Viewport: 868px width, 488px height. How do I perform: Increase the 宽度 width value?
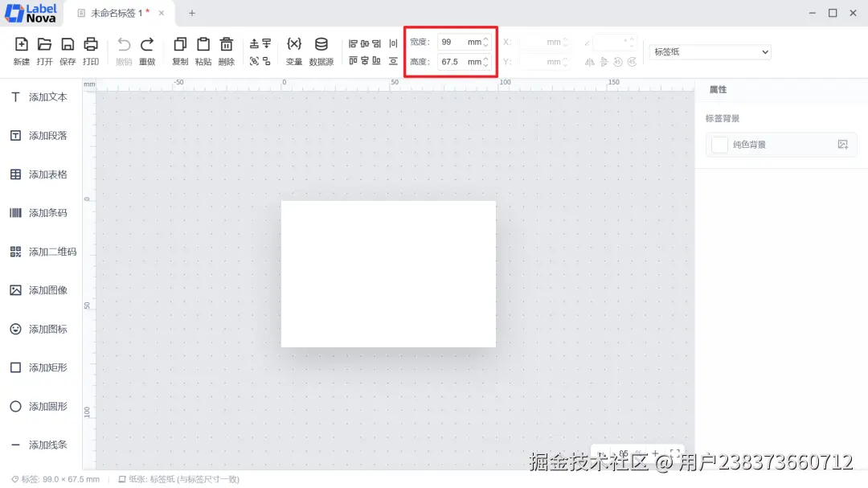pyautogui.click(x=485, y=39)
